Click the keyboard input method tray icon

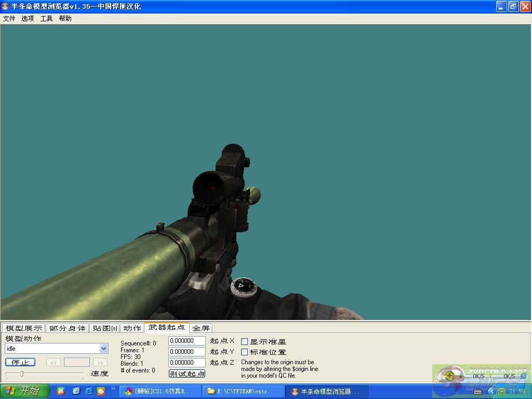pos(478,392)
